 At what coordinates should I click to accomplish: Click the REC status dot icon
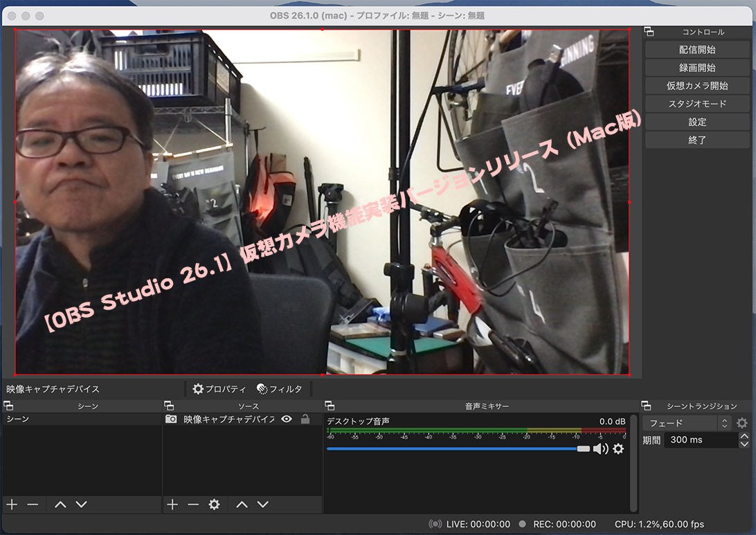coord(522,524)
